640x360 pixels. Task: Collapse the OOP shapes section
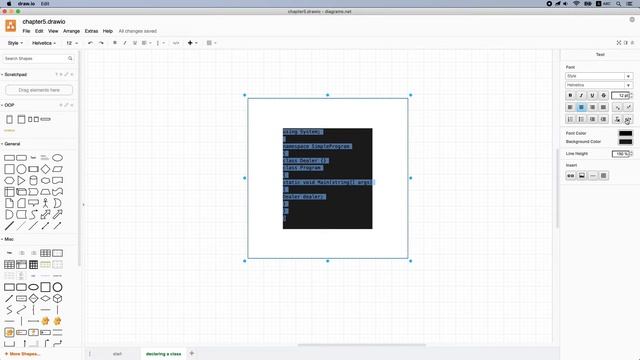[x=8, y=105]
